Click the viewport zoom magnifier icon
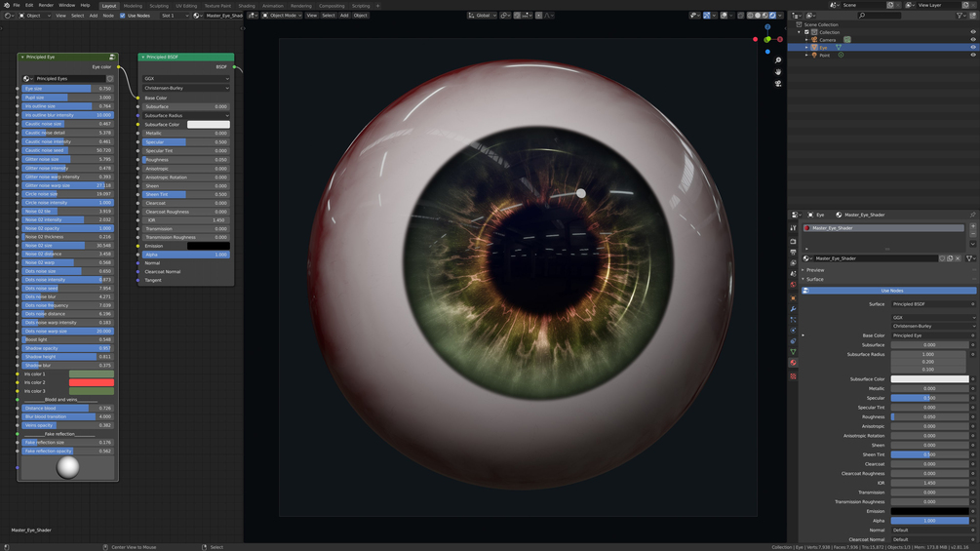 (x=778, y=60)
